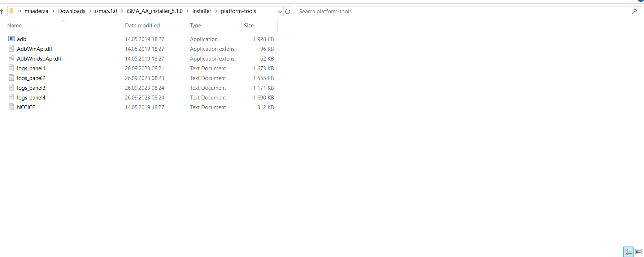Select the AdbWinApi.dll file icon

(12, 49)
